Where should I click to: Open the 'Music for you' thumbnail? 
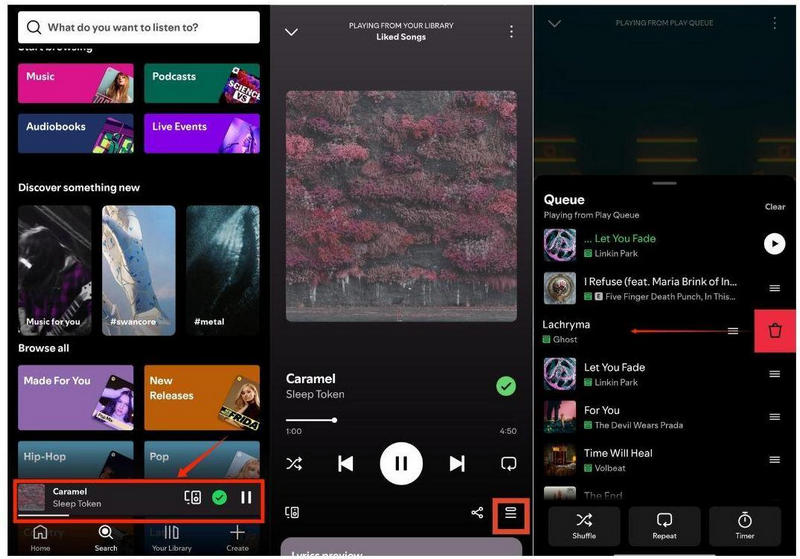55,270
